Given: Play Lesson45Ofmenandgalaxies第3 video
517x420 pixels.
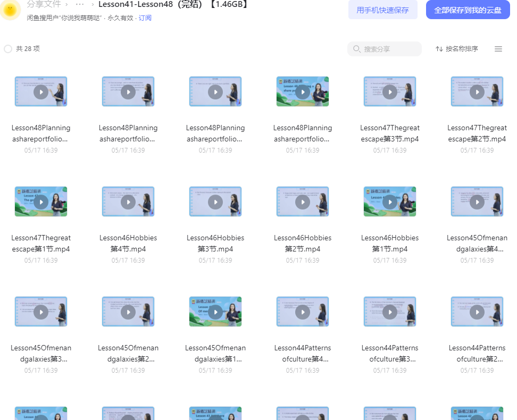Looking at the screenshot, I should [41, 312].
